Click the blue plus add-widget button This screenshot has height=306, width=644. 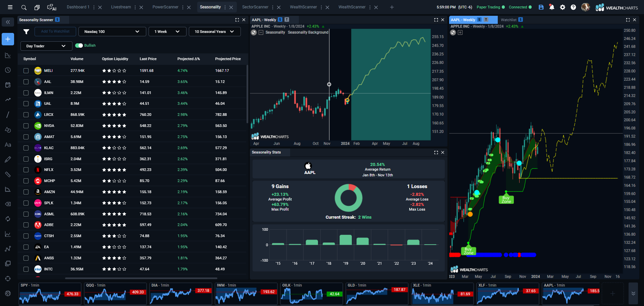8,39
